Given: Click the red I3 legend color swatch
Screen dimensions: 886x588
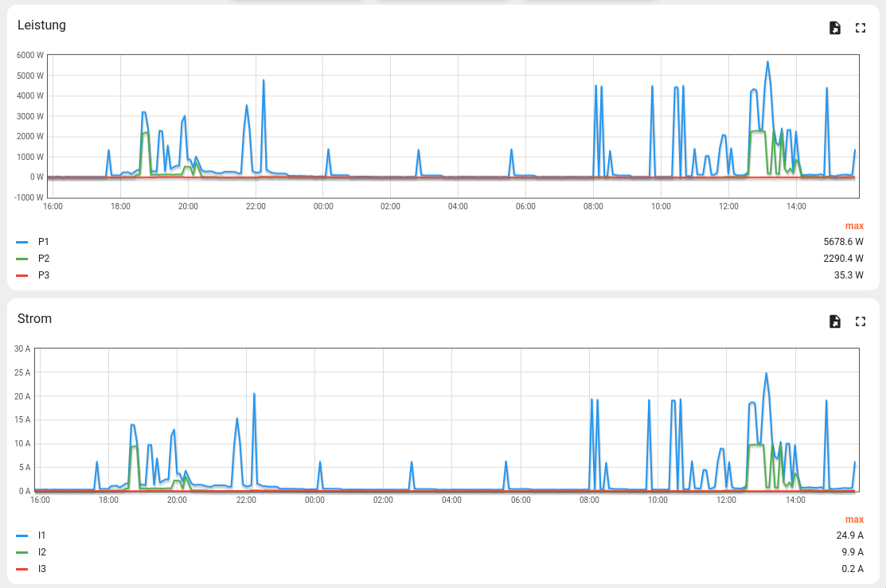Looking at the screenshot, I should pyautogui.click(x=22, y=569).
